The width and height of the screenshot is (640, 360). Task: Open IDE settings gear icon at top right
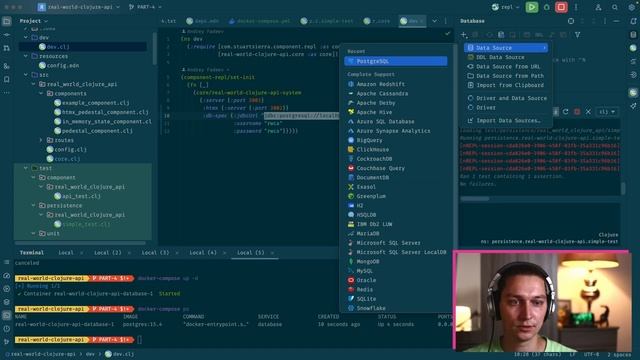tap(632, 7)
